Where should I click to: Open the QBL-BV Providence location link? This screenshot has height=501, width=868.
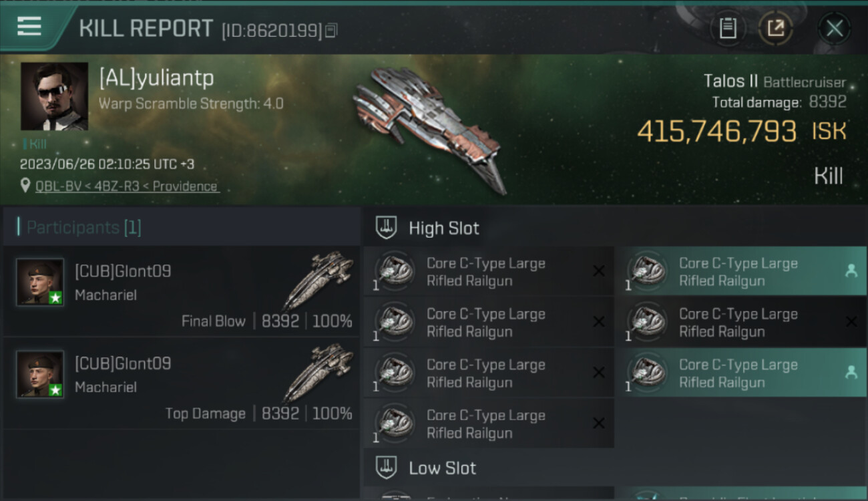(127, 186)
